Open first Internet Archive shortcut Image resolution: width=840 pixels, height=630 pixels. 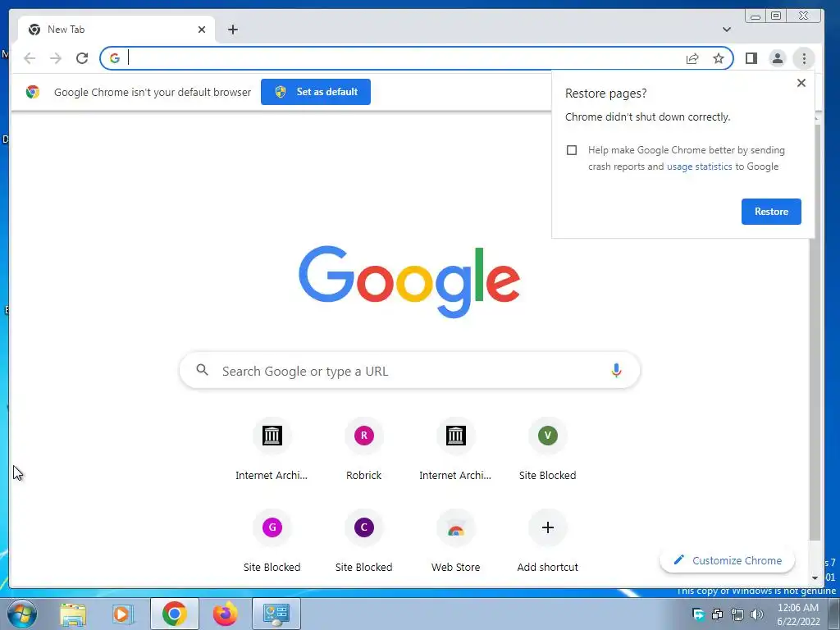[x=272, y=450]
